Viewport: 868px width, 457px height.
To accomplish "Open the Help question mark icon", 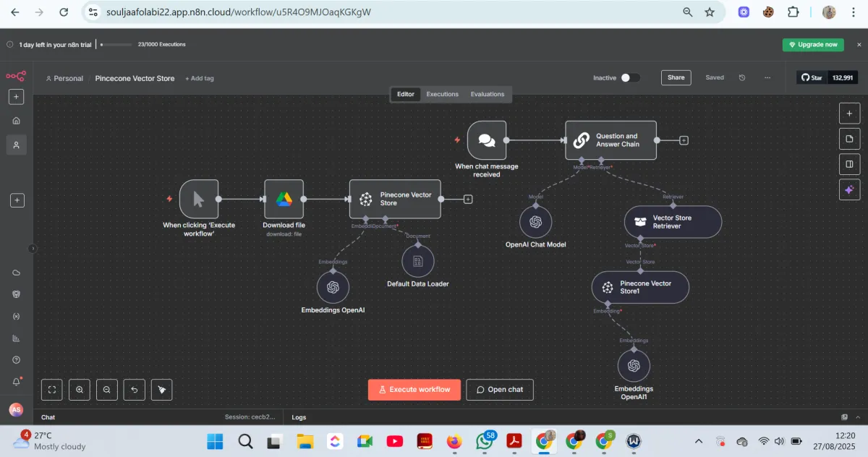I will pyautogui.click(x=17, y=360).
